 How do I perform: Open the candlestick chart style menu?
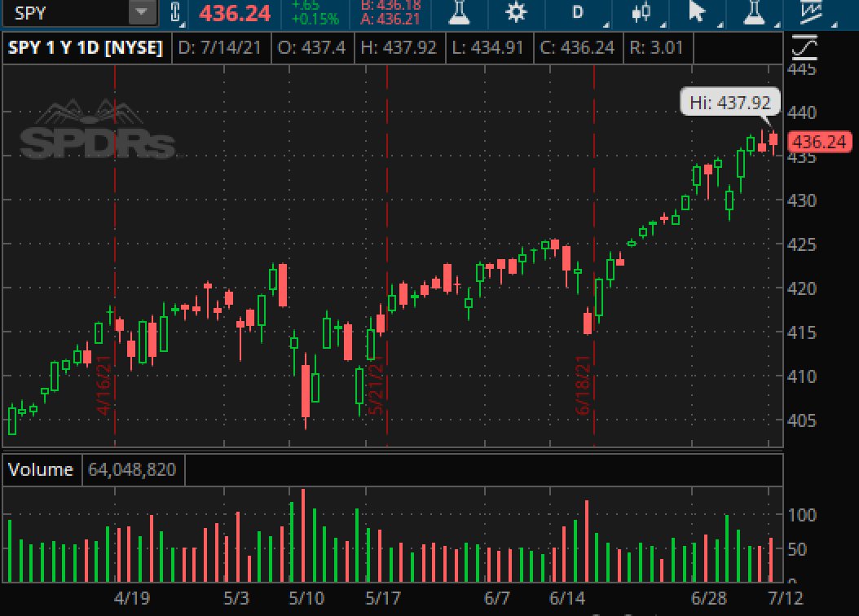coord(641,12)
